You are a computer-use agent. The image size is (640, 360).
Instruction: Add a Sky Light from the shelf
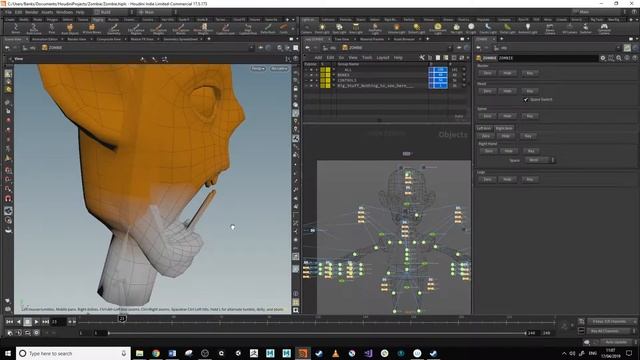click(x=456, y=29)
